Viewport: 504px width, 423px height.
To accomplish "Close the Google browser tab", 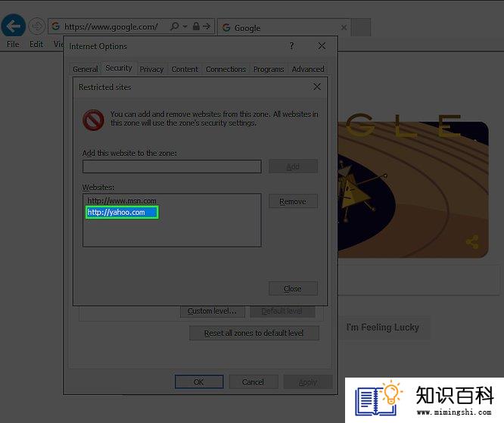I will [344, 28].
